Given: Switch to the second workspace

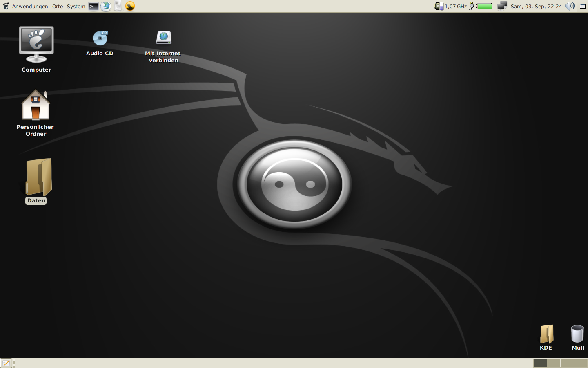Looking at the screenshot, I should (553, 363).
